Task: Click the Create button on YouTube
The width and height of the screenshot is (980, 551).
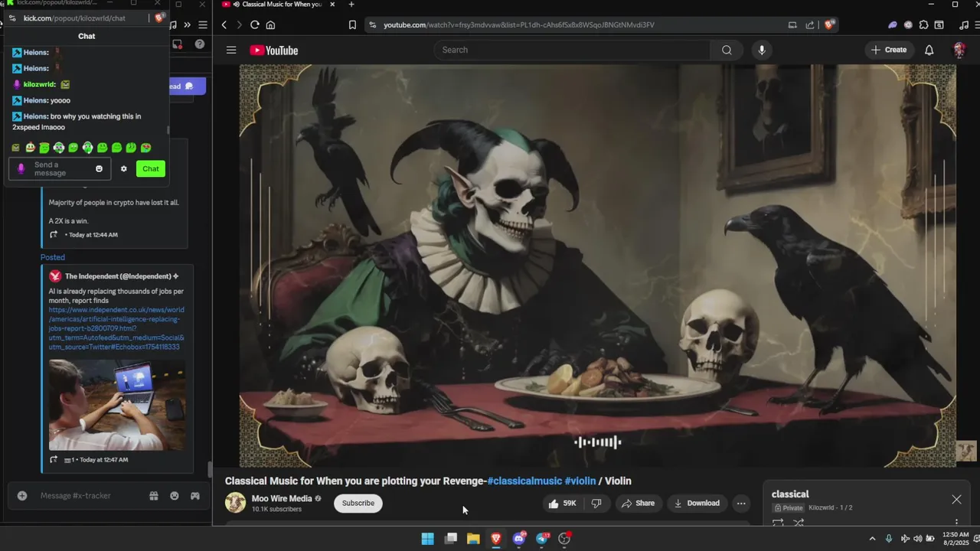Action: point(888,51)
